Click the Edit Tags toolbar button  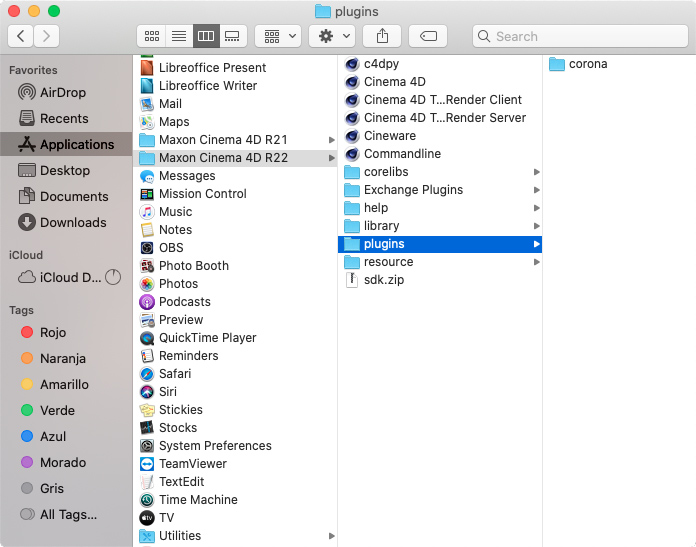click(428, 36)
